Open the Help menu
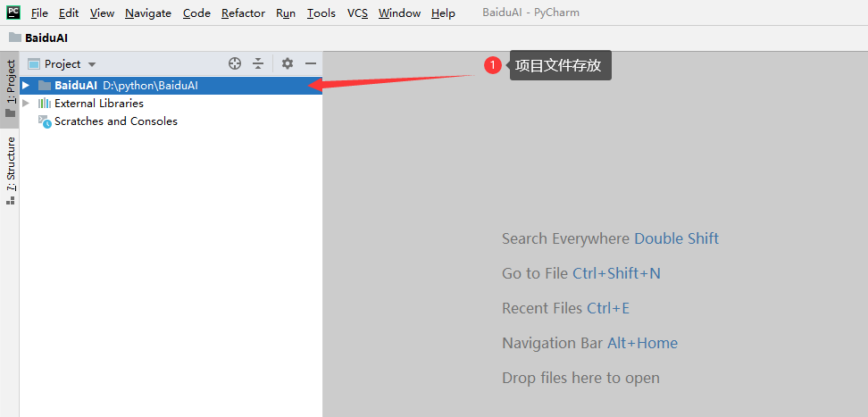Image resolution: width=868 pixels, height=417 pixels. [x=443, y=13]
